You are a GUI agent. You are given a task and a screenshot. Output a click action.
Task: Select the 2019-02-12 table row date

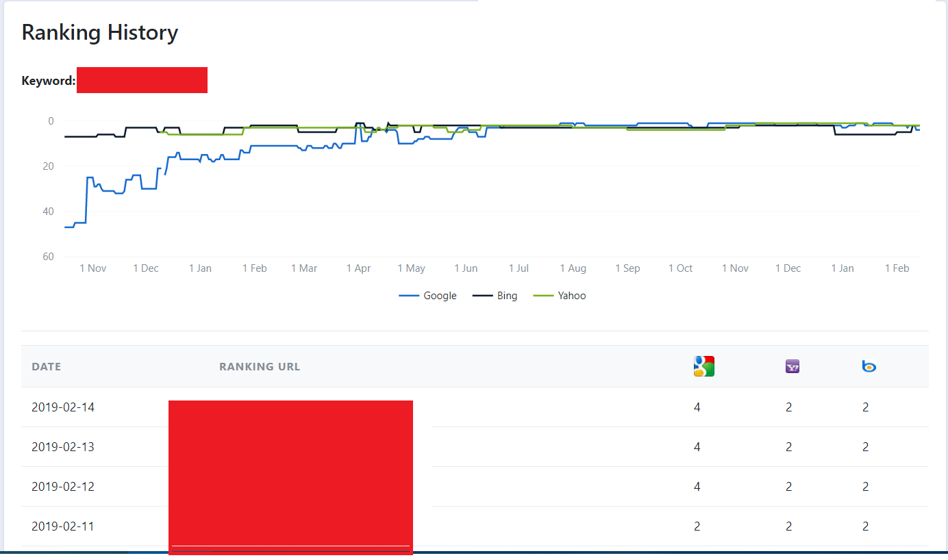point(63,487)
